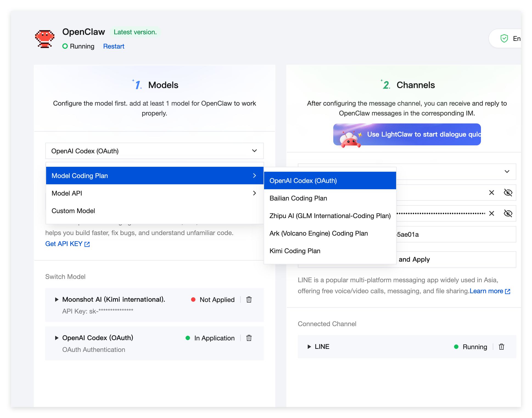Click the OpenClaw pixel crab logo
The width and height of the screenshot is (532, 418).
44,39
